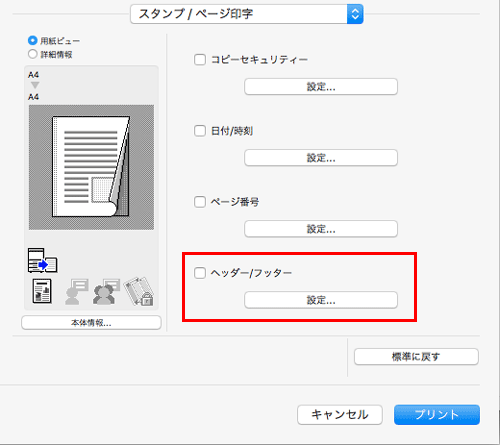
Task: Click the 本体情報... button
Action: pos(91,323)
